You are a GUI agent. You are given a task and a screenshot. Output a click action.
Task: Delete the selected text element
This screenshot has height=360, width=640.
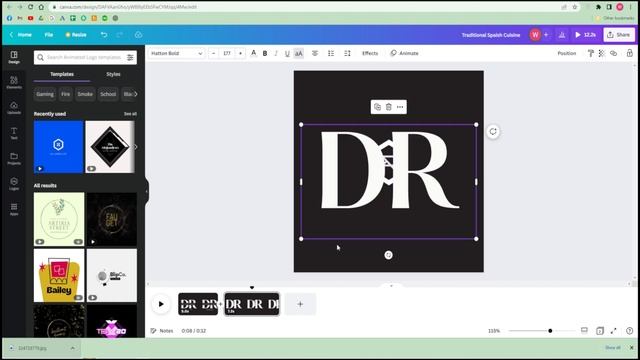point(389,107)
